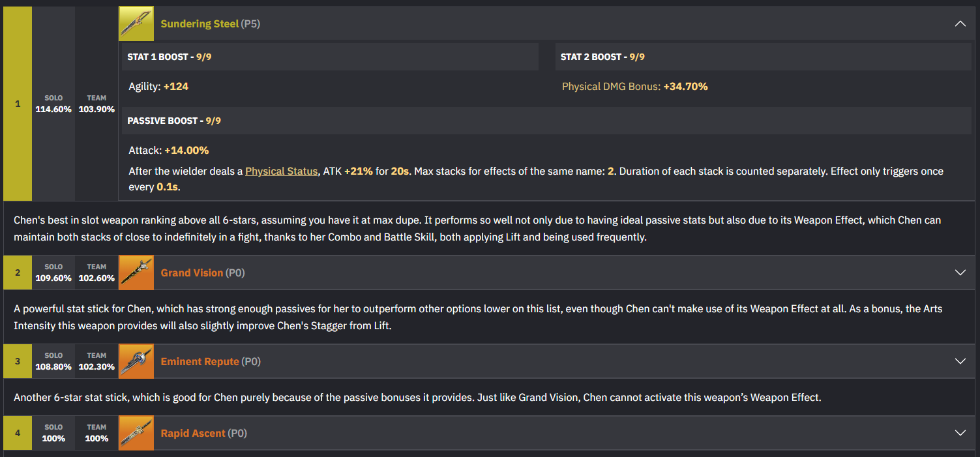Click the rank 2 number badge
Screen dimensions: 980x457
pyautogui.click(x=18, y=273)
